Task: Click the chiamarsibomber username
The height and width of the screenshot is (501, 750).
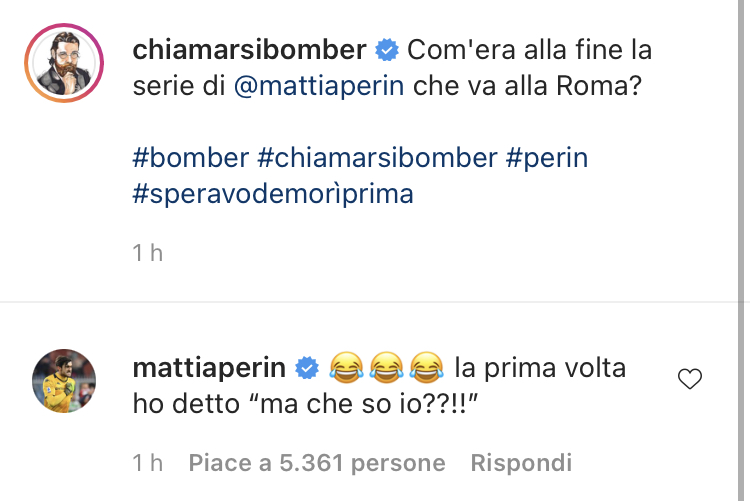Action: [249, 49]
